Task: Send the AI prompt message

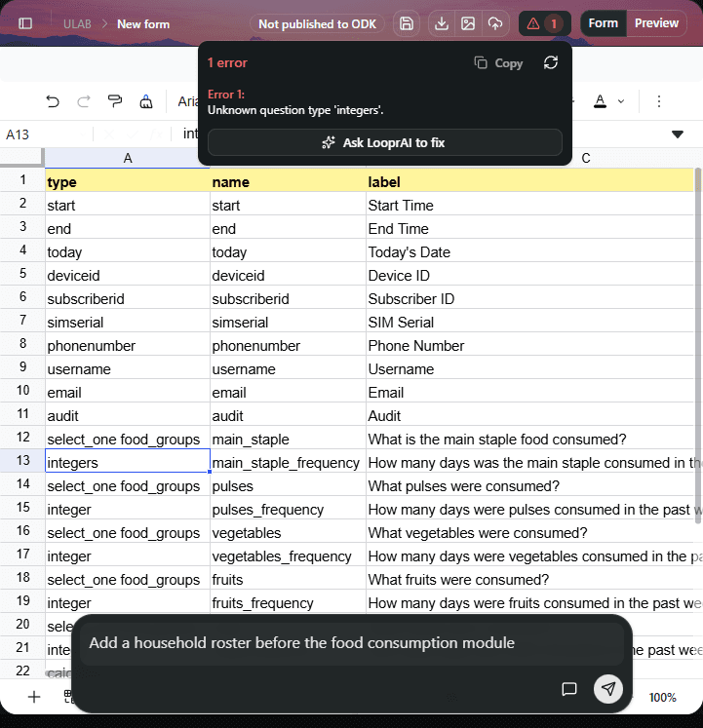Action: point(607,689)
